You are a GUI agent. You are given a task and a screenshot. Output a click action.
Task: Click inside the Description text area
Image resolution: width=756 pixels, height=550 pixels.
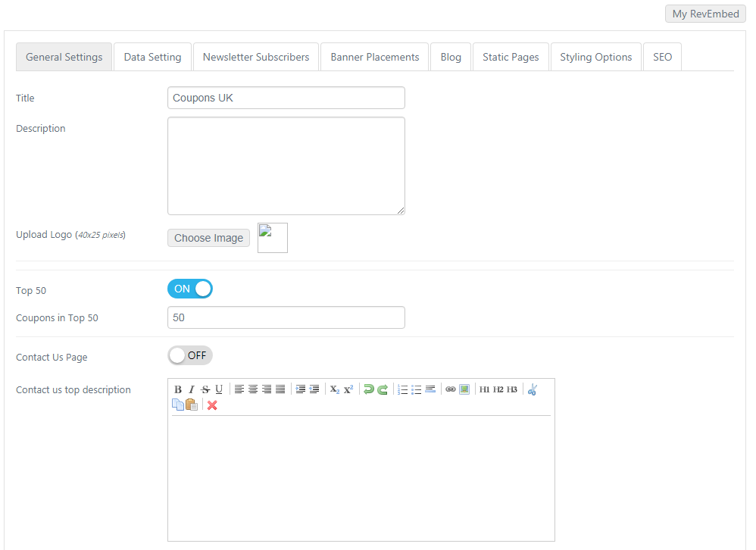pos(286,166)
